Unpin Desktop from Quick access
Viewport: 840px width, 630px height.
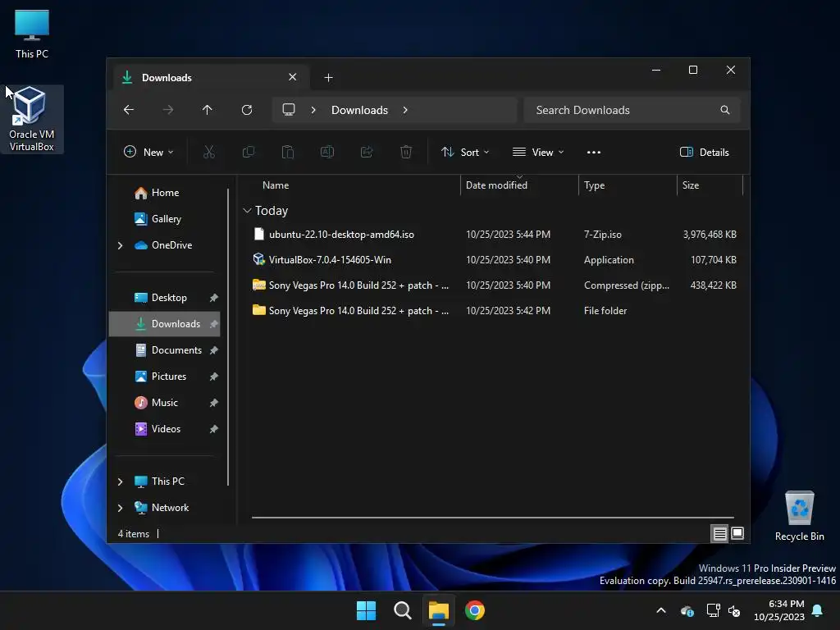[214, 298]
